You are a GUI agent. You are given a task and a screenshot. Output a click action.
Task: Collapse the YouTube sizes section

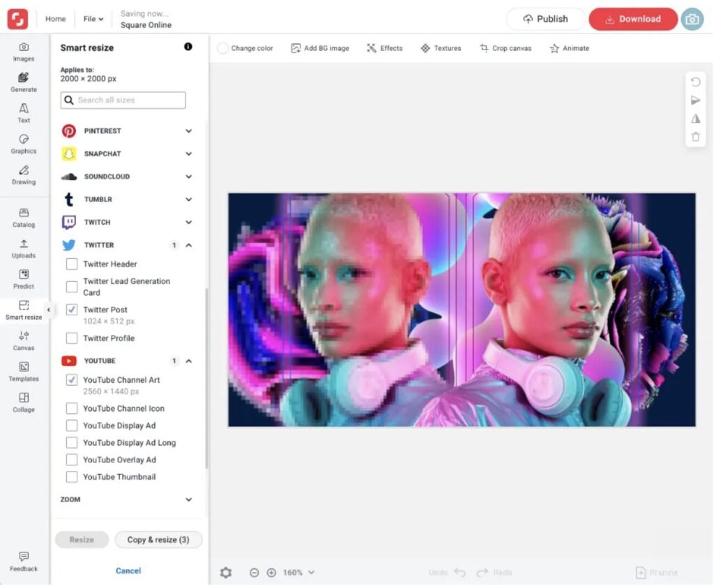tap(188, 361)
